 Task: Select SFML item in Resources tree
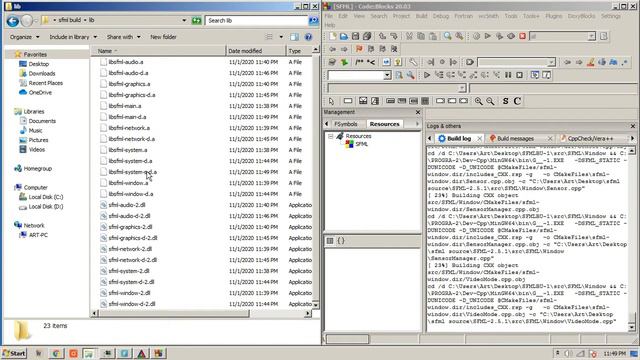(361, 144)
